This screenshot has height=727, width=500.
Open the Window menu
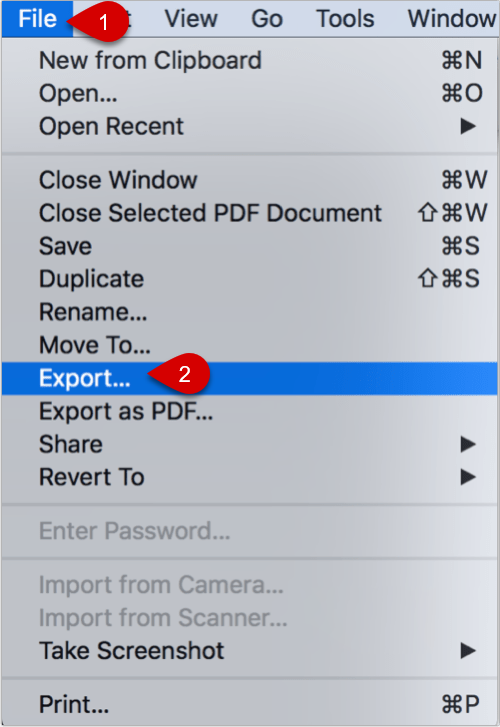point(451,19)
